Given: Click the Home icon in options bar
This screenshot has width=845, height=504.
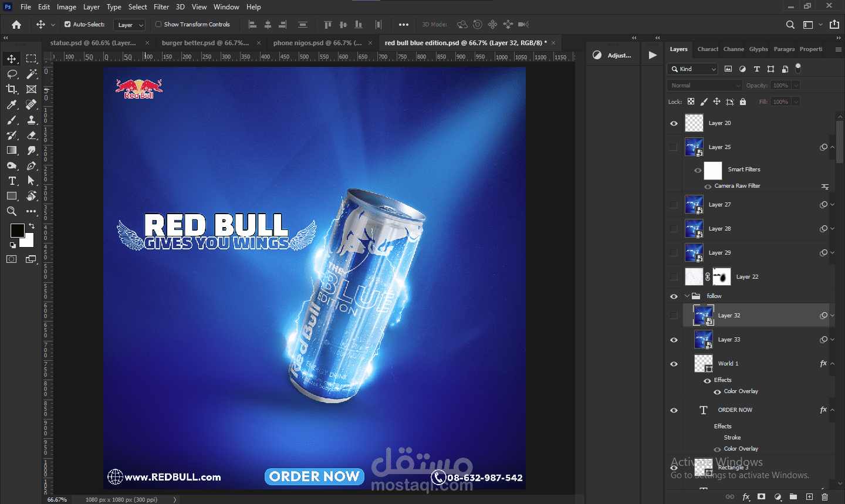Looking at the screenshot, I should click(x=16, y=25).
